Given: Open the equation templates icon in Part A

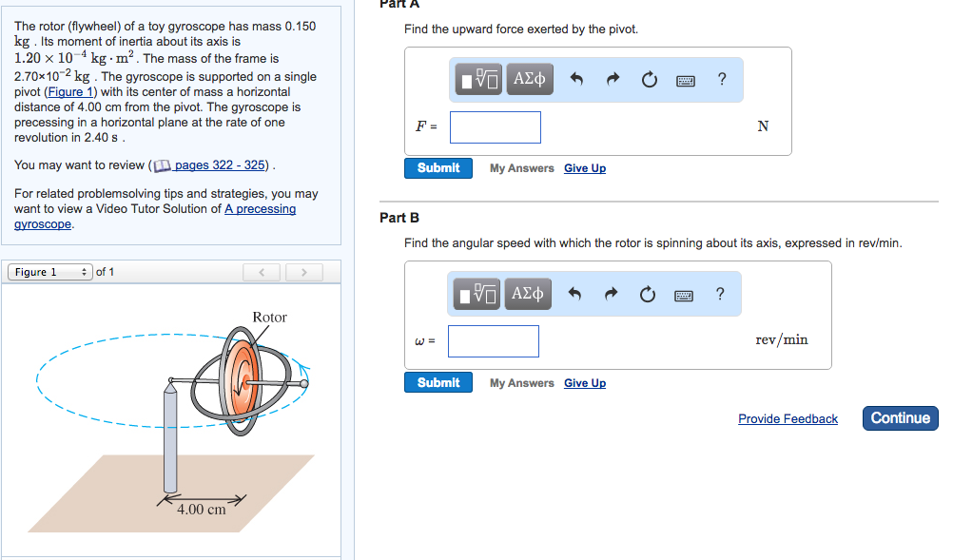Looking at the screenshot, I should coord(477,79).
